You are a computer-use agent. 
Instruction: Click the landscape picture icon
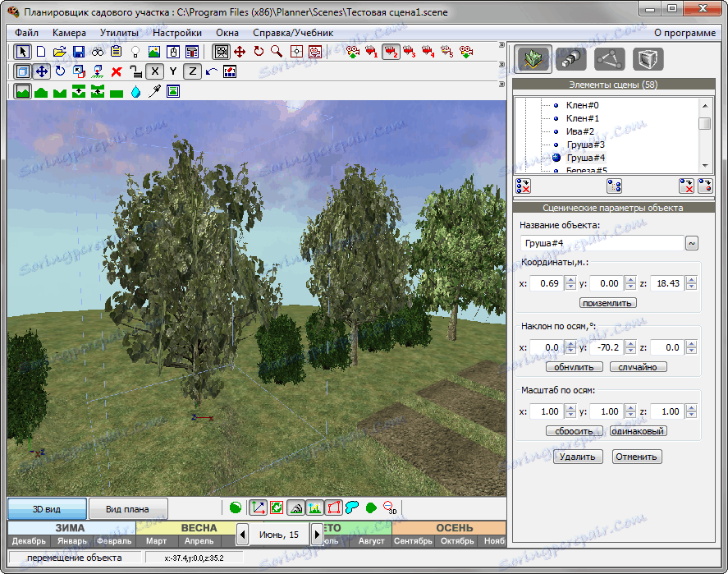[154, 52]
